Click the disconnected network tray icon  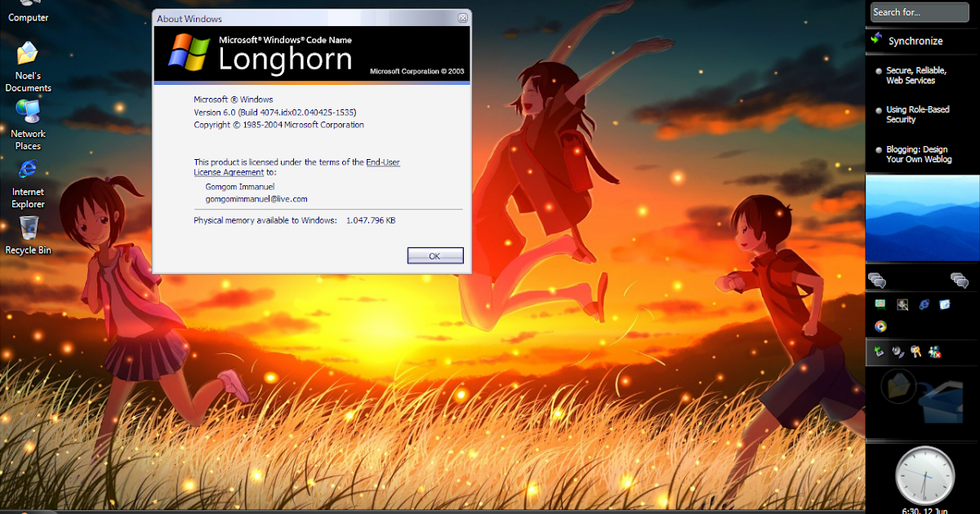pyautogui.click(x=935, y=352)
